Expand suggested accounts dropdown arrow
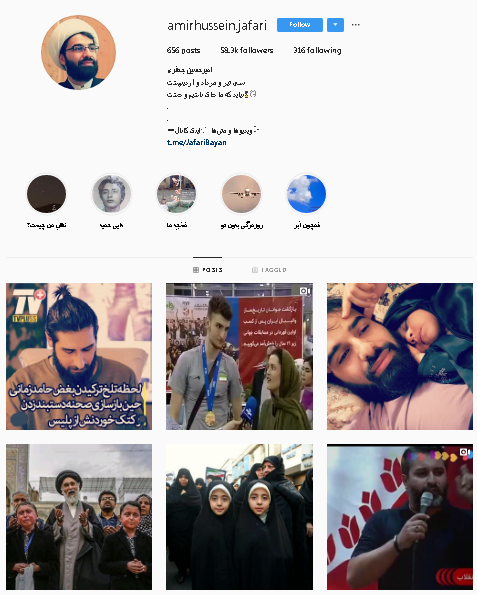Screen dimensions: 477x595 (x=335, y=25)
